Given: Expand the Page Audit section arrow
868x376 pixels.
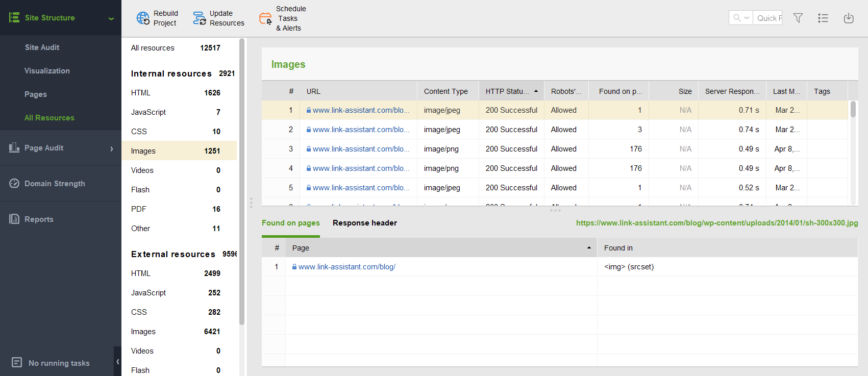Looking at the screenshot, I should coord(112,148).
